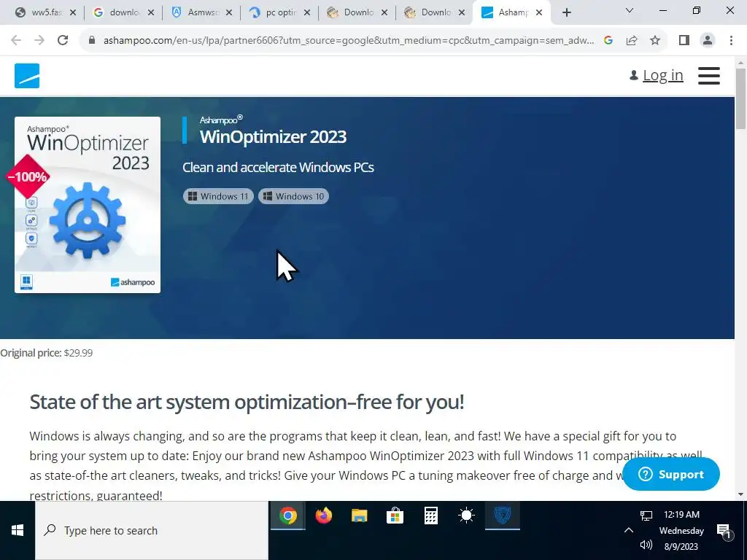Switch to the ww5.fas tab
747x560 pixels.
tap(46, 12)
